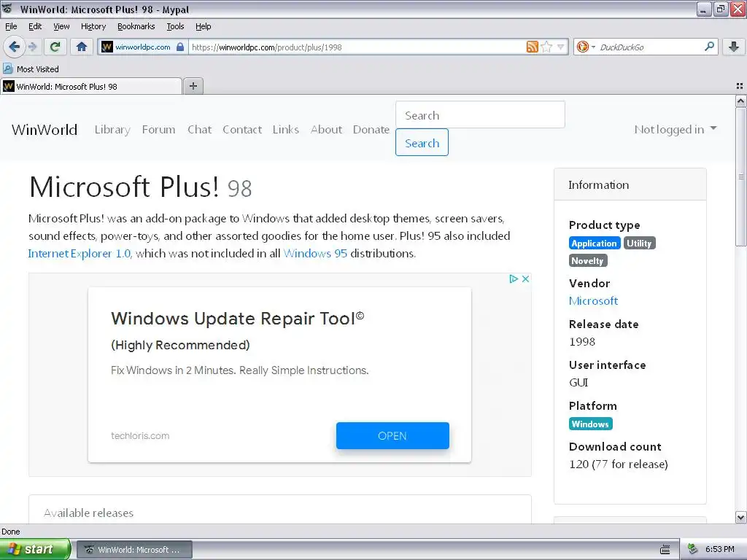Open the About nav link
This screenshot has width=747, height=560.
(x=326, y=130)
